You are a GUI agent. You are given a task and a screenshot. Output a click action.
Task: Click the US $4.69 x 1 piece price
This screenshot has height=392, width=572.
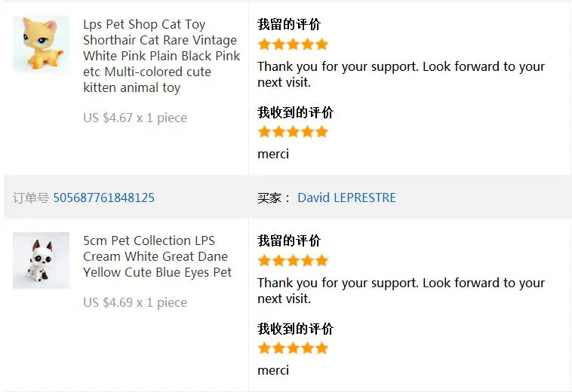pyautogui.click(x=135, y=303)
